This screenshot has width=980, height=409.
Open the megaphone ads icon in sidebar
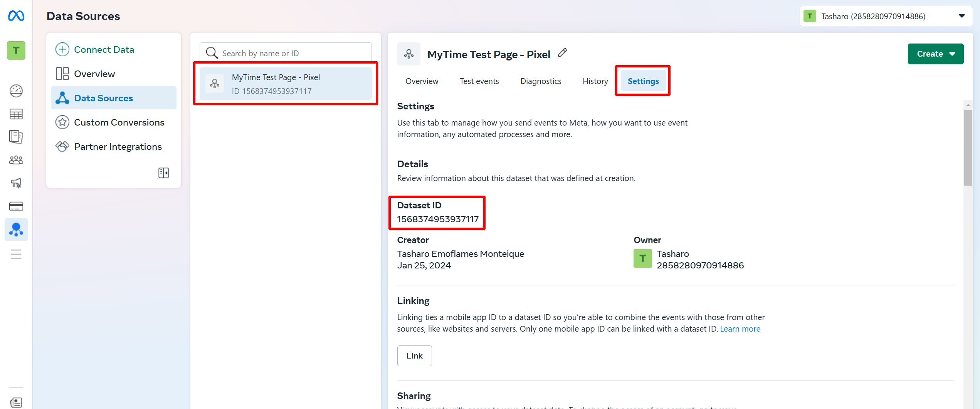click(16, 183)
